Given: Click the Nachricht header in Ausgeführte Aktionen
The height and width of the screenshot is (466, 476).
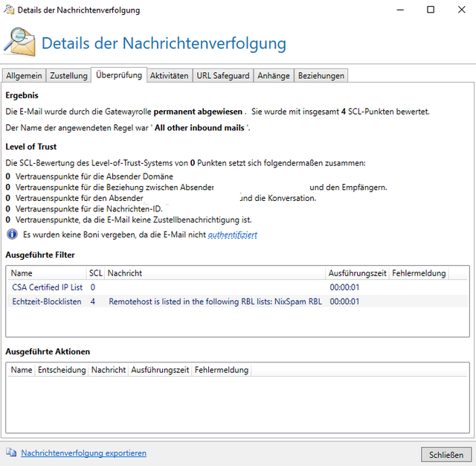Looking at the screenshot, I should tap(109, 370).
